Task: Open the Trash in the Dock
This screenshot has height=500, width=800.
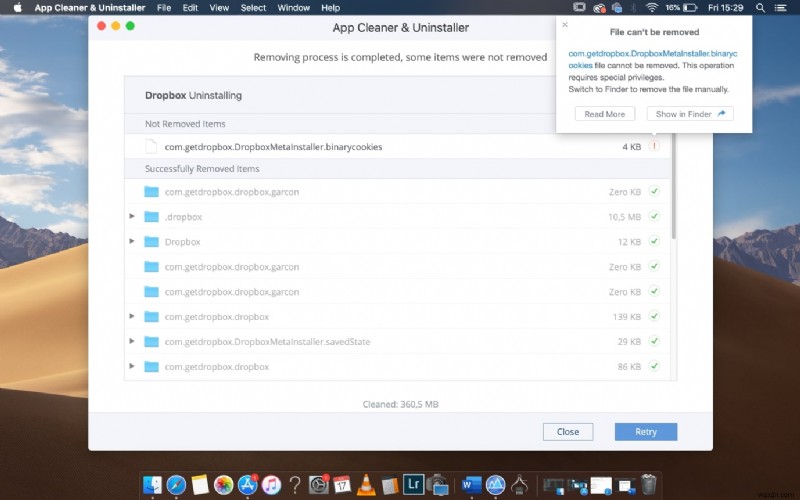Action: click(648, 485)
